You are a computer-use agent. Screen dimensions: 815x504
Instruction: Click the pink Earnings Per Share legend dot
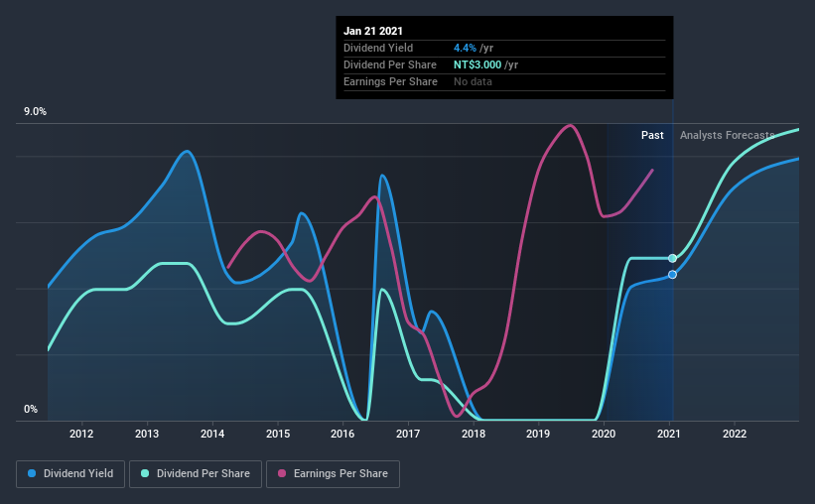pos(282,473)
